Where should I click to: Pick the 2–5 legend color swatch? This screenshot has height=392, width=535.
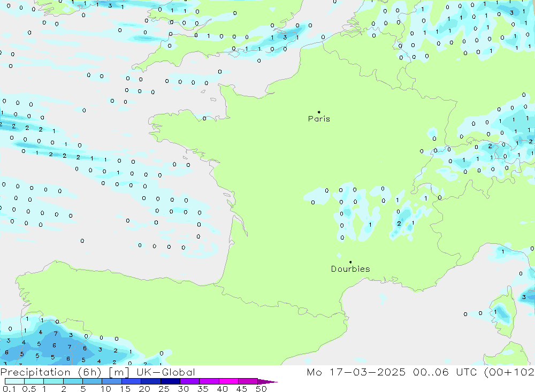pos(73,381)
